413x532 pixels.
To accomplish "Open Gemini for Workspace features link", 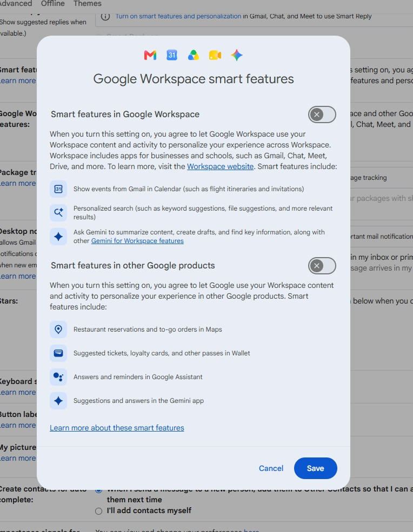I will (x=137, y=241).
